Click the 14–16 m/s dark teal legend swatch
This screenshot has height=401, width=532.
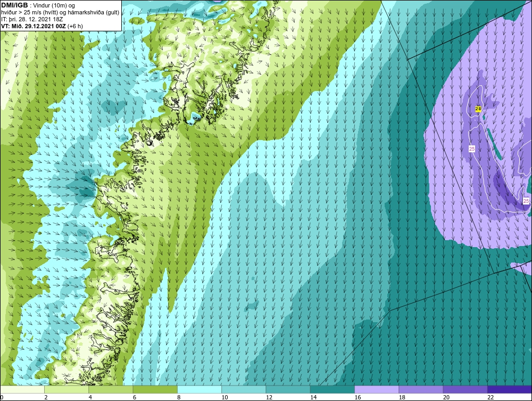(332, 389)
